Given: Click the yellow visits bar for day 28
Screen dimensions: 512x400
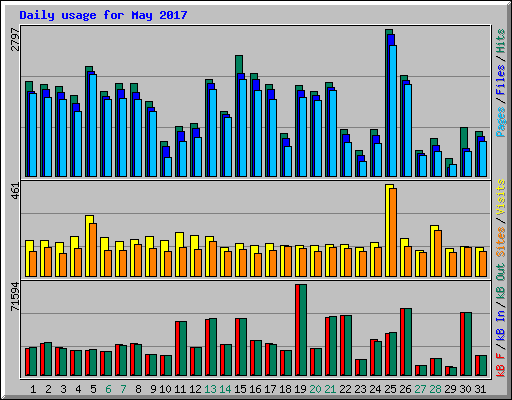Looking at the screenshot, I should click(433, 251).
